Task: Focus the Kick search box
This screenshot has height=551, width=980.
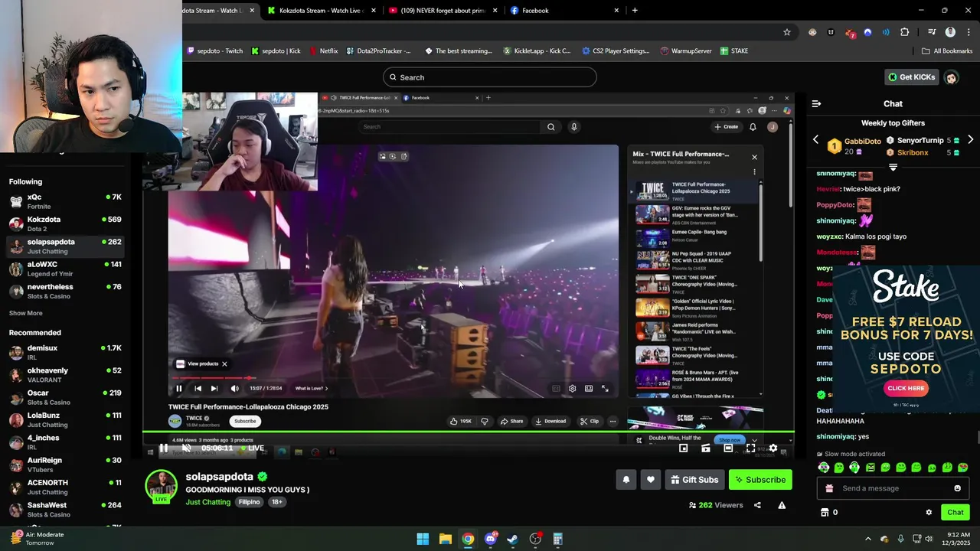Action: (x=490, y=77)
